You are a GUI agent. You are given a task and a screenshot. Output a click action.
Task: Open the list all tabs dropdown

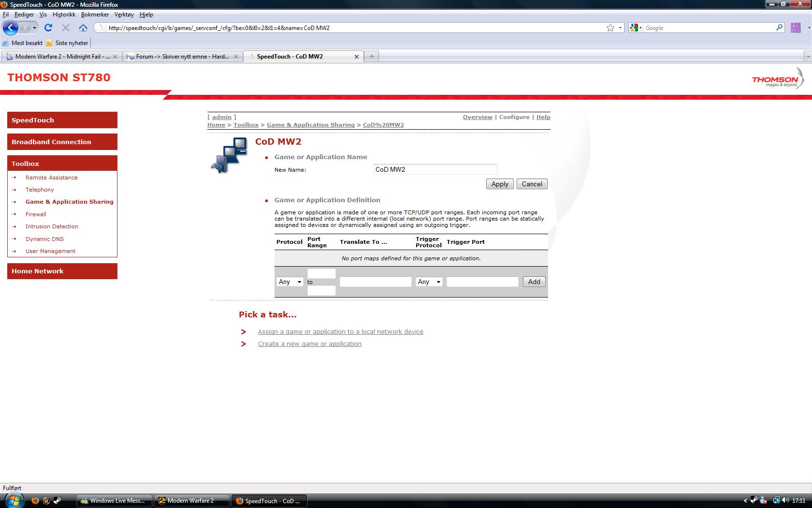click(808, 57)
